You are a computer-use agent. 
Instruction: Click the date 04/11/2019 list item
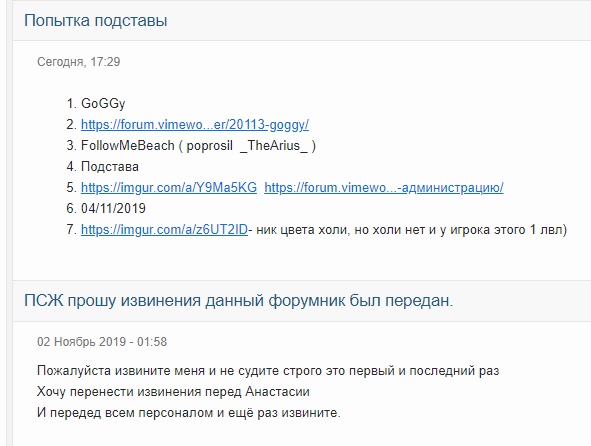113,208
